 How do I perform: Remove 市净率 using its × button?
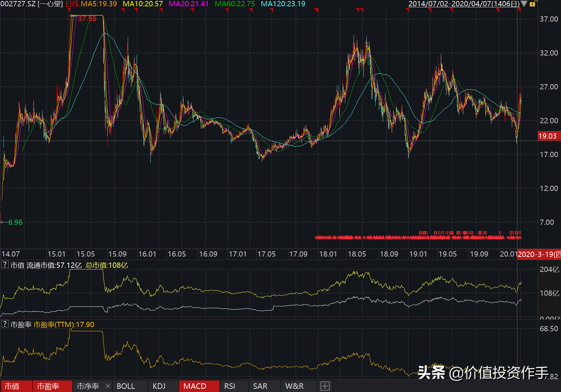pos(108,386)
